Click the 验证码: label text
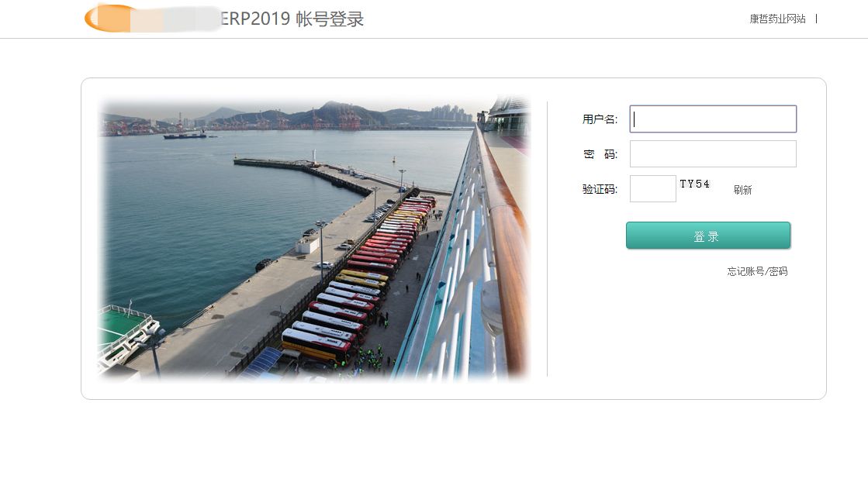Screen dimensions: 868x489 [600, 189]
